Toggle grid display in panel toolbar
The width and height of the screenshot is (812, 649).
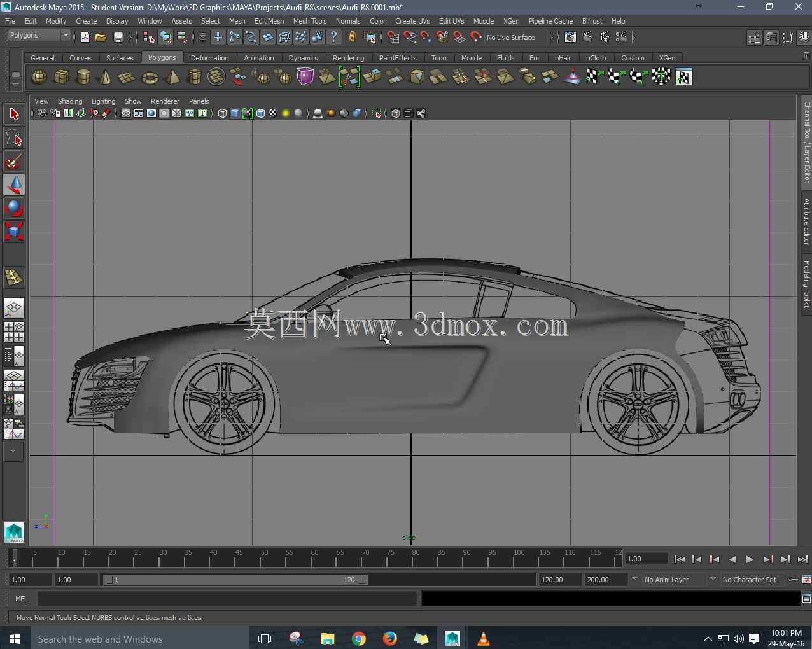click(126, 114)
